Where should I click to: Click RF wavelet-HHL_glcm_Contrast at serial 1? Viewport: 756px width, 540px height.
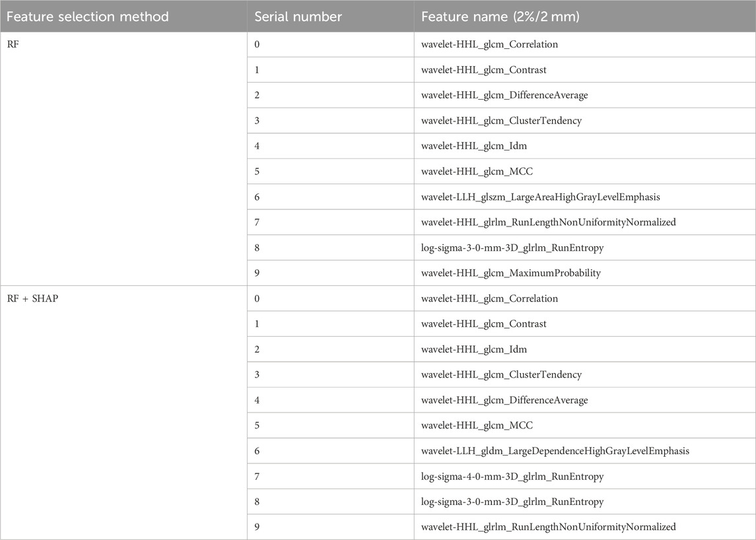click(585, 70)
